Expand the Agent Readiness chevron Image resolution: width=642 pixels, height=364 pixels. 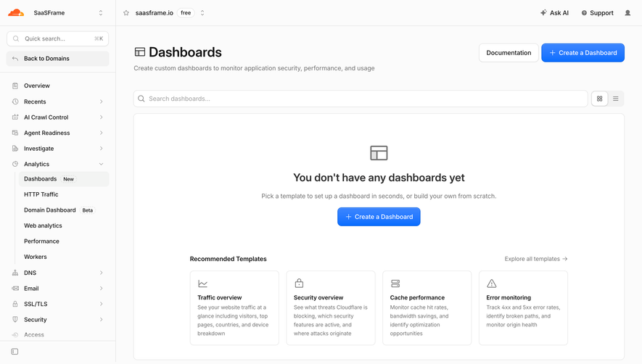click(101, 133)
